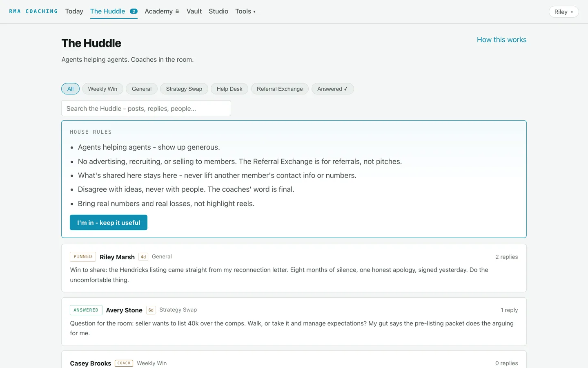Screen dimensions: 588x368
Task: Filter posts by General
Action: coord(142,89)
